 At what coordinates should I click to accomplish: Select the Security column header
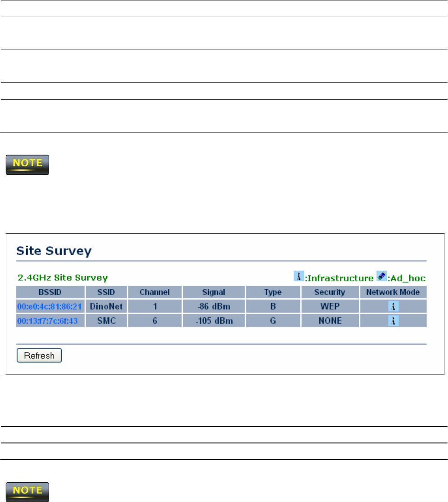point(330,292)
